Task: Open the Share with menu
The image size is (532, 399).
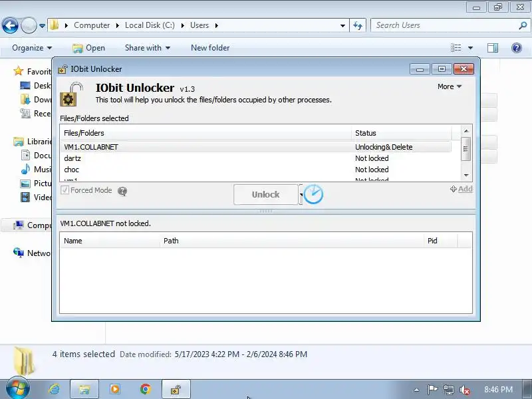Action: pyautogui.click(x=147, y=48)
